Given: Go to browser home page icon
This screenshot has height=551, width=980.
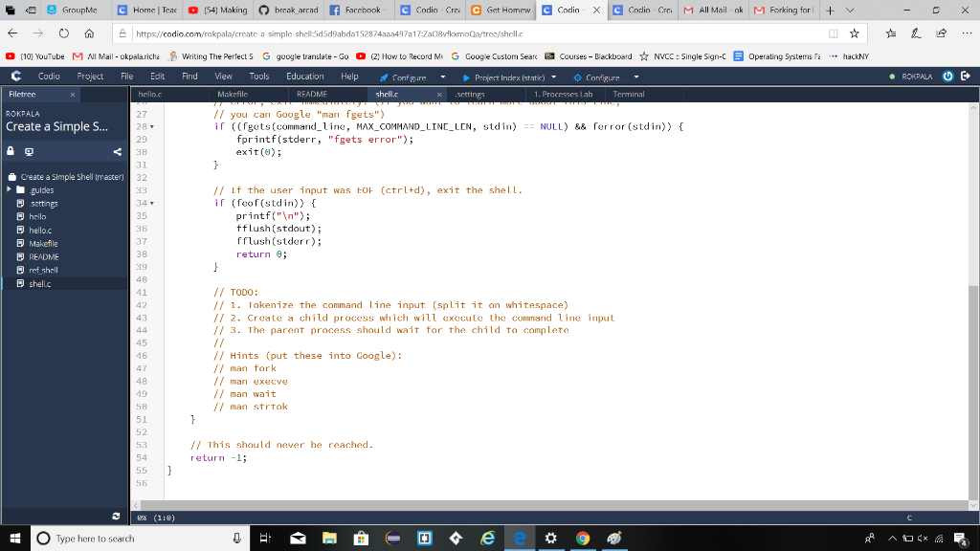Looking at the screenshot, I should coord(89,33).
